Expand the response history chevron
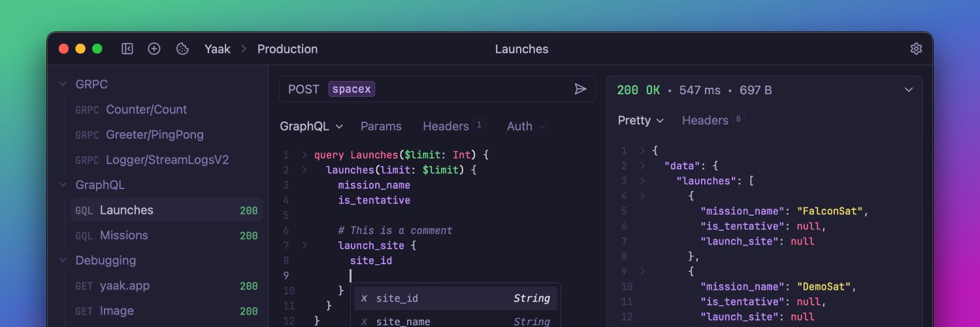 point(909,90)
